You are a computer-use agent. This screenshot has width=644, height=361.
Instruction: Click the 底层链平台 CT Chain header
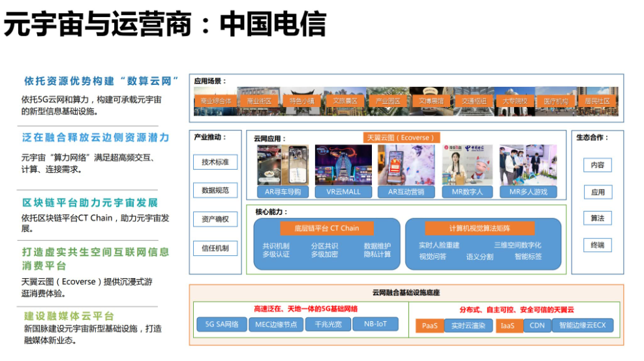[x=327, y=228]
